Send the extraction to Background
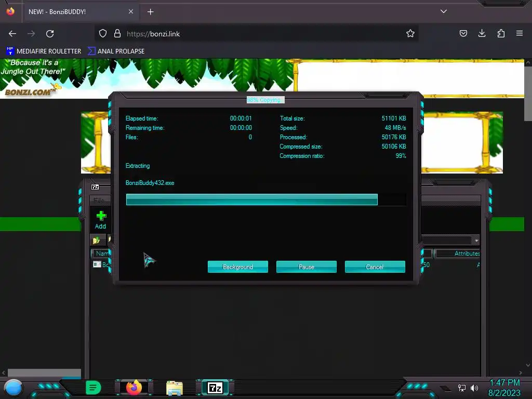The width and height of the screenshot is (532, 399). pos(238,267)
